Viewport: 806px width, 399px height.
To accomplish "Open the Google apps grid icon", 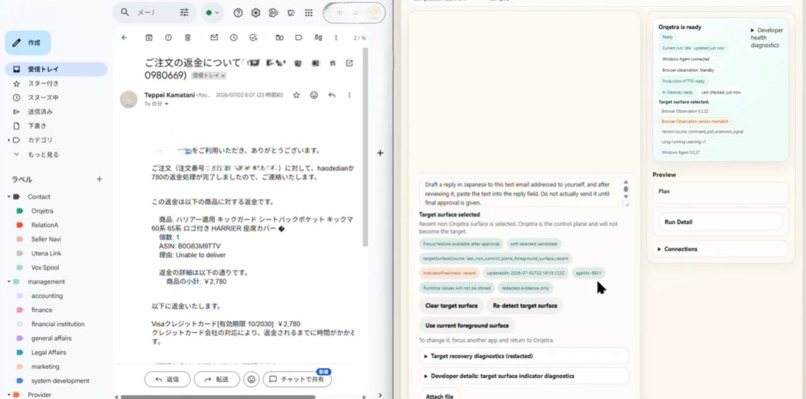I will [308, 13].
